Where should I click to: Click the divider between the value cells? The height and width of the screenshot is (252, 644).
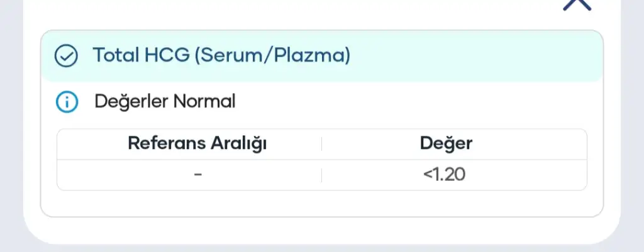click(x=321, y=175)
